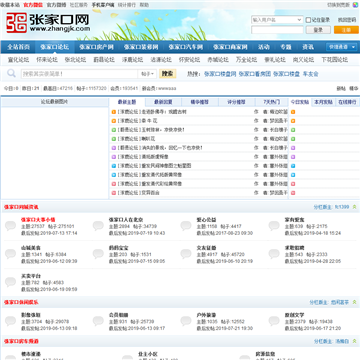The height and width of the screenshot is (360, 360).
Task: Click the red thread icon beside 艾羿百合
Action: tap(114, 193)
